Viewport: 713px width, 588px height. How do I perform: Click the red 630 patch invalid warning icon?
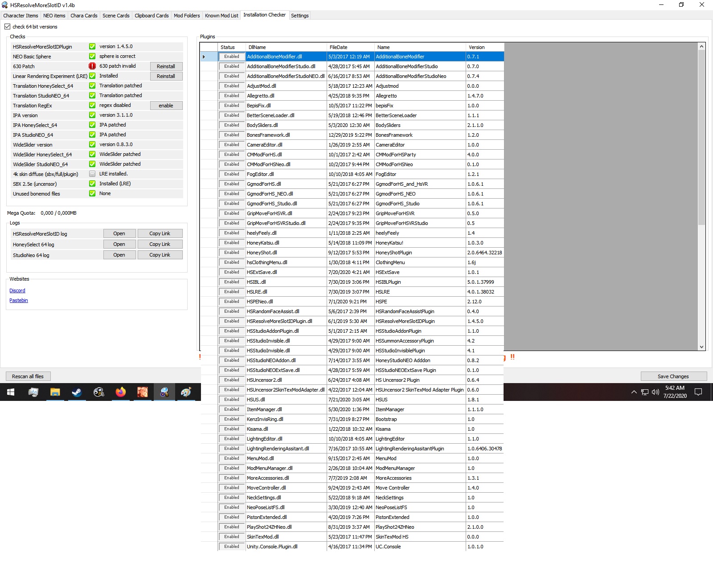coord(92,66)
